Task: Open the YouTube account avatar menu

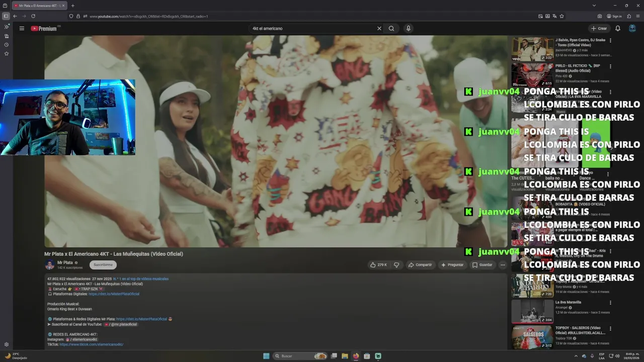Action: [632, 29]
